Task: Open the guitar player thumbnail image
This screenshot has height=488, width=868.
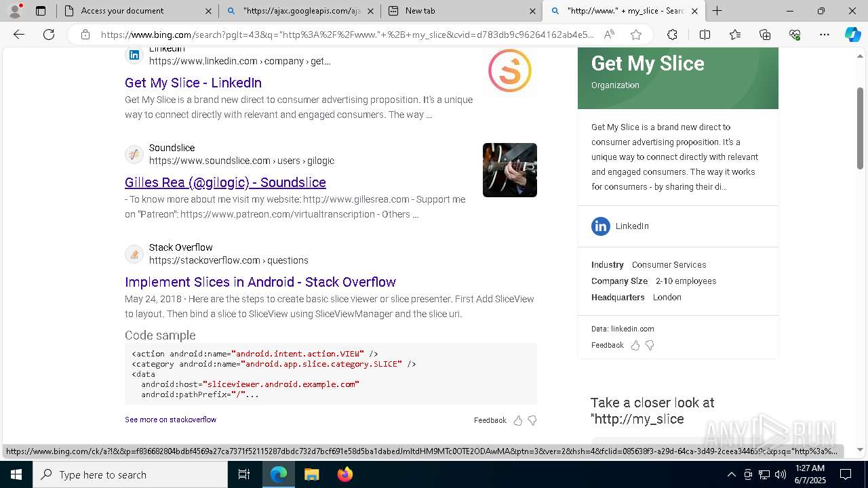Action: point(510,170)
